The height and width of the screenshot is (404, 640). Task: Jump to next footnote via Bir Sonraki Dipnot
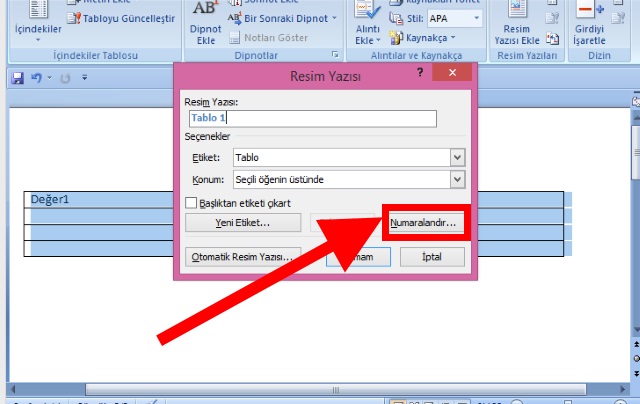pyautogui.click(x=278, y=18)
